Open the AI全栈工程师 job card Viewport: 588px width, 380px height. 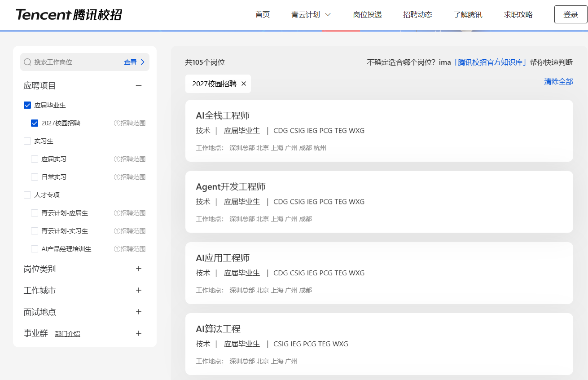tap(379, 131)
